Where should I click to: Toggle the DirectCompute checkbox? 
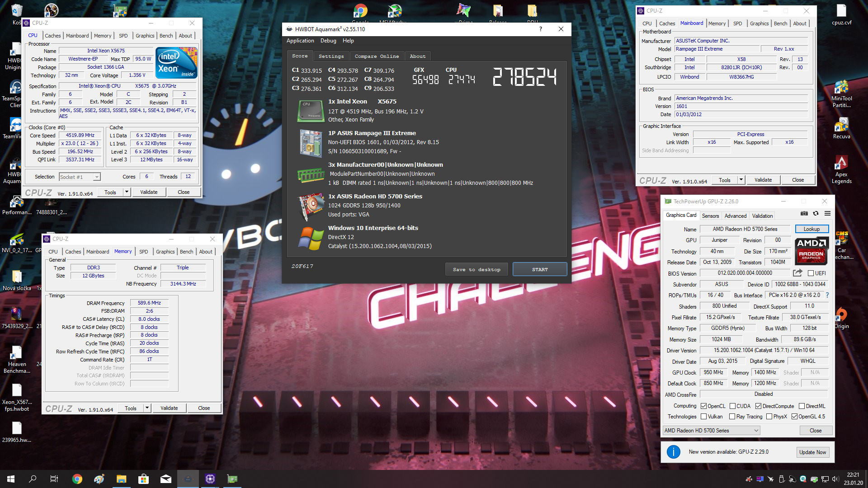(758, 406)
